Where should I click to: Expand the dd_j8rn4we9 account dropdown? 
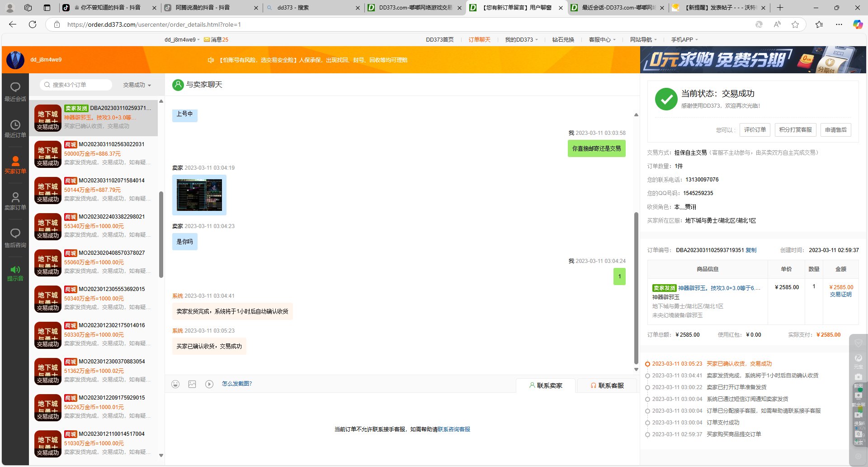[182, 40]
